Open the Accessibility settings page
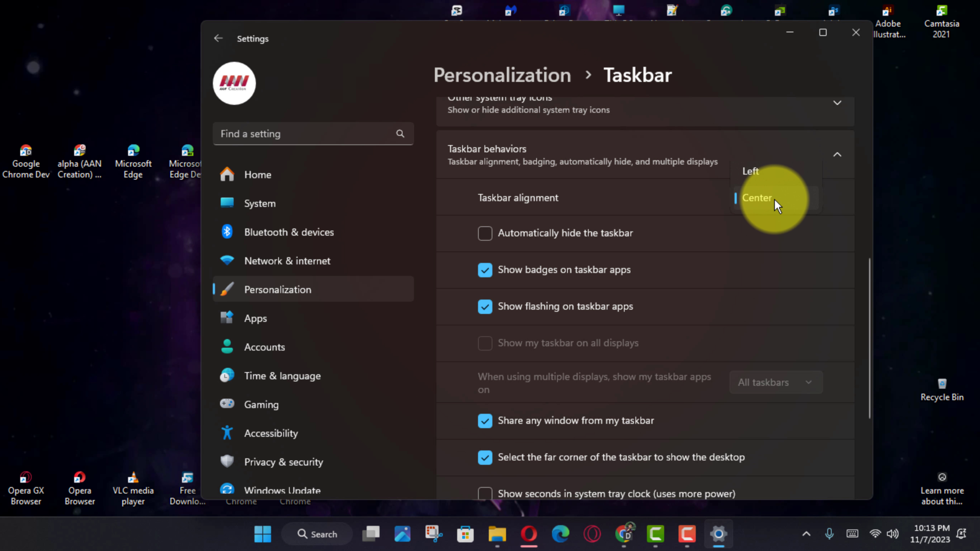The width and height of the screenshot is (980, 551). (x=271, y=433)
